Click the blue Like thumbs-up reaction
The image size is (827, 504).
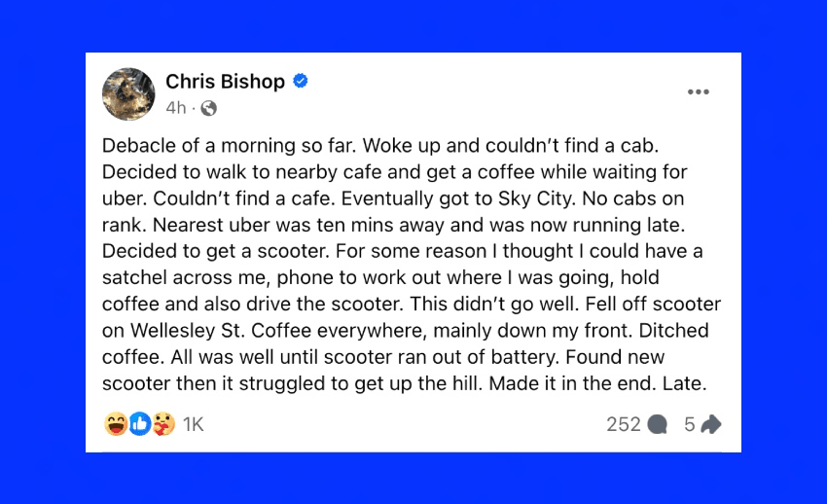140,424
